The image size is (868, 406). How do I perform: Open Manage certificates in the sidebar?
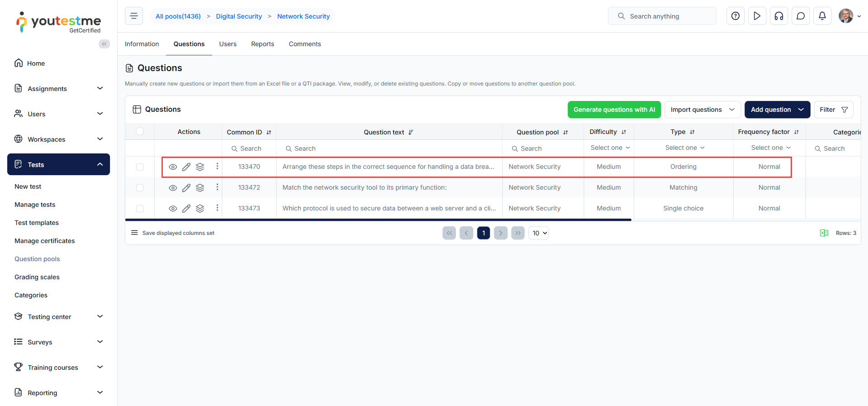click(44, 241)
